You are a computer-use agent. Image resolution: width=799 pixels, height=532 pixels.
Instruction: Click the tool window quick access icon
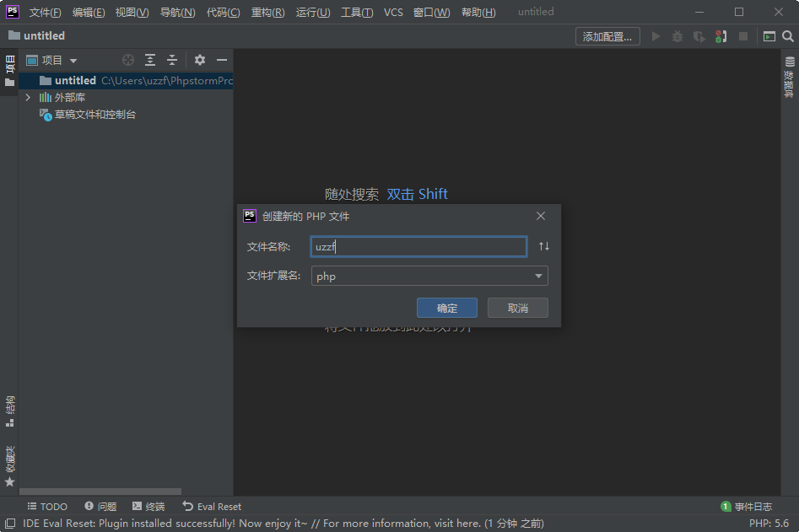coord(10,524)
